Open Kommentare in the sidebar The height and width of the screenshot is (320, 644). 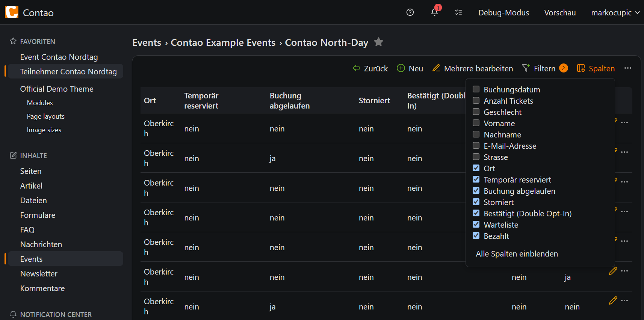pos(42,288)
